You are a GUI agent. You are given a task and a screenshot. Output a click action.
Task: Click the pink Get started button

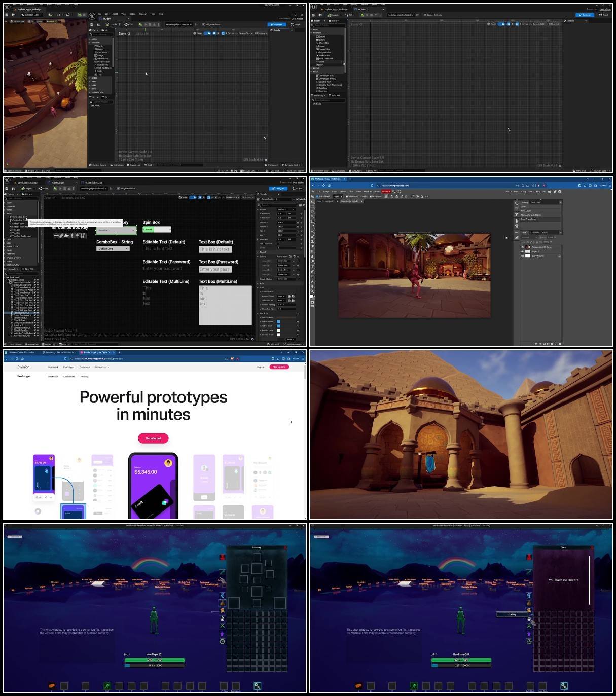click(153, 438)
